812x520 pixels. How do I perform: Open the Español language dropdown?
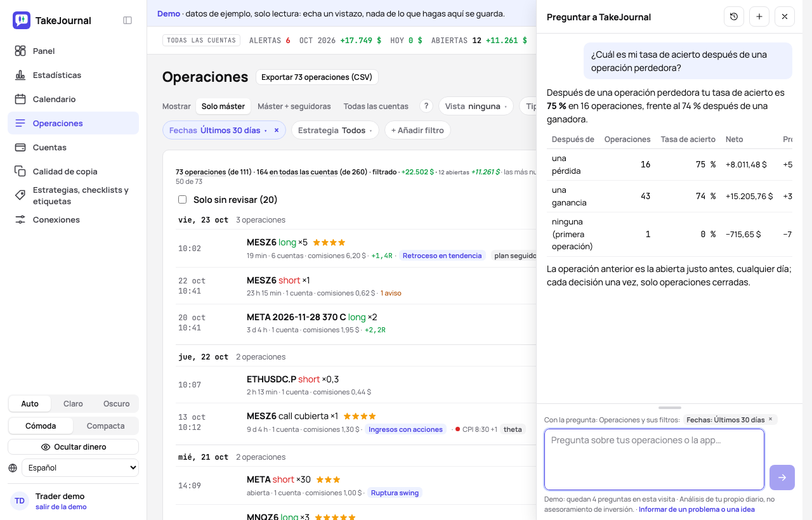pos(80,467)
